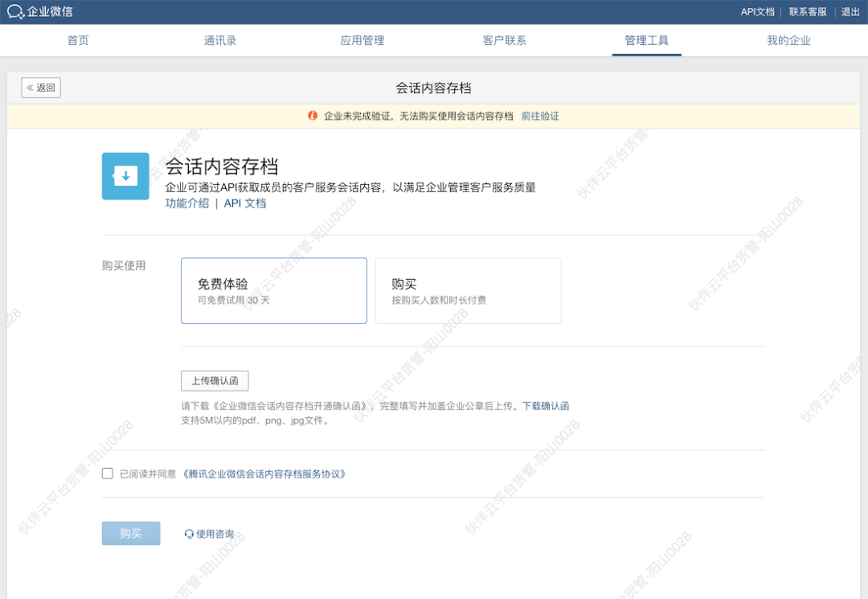Click 退出 to log out

850,11
